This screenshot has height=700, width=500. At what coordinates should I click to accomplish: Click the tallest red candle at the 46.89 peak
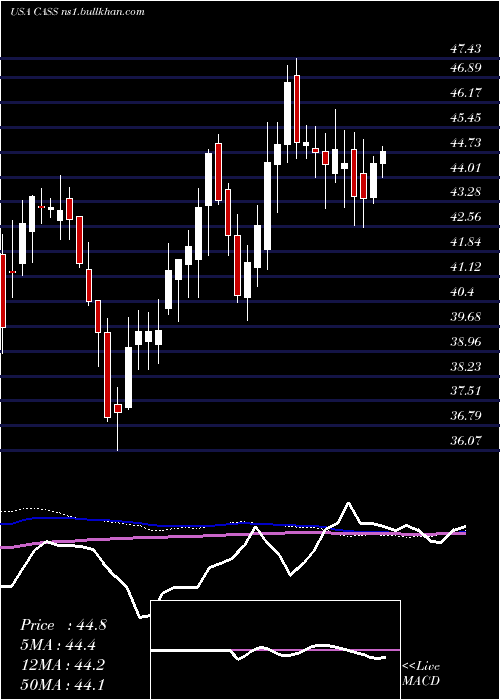click(x=297, y=109)
